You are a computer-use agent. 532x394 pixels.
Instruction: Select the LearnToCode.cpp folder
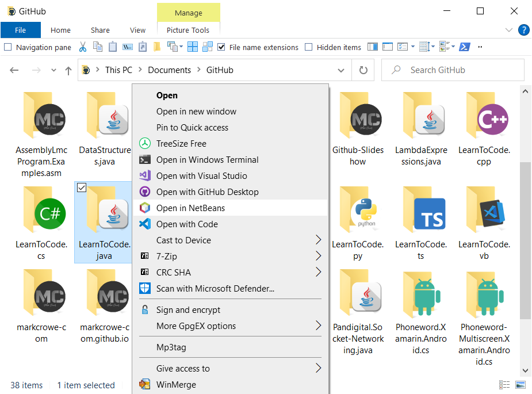484,129
